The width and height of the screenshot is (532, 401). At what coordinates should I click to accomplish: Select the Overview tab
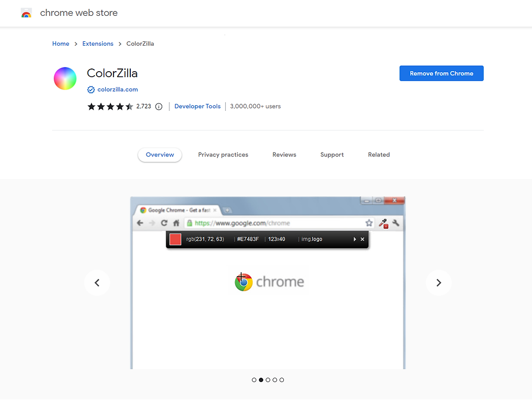pyautogui.click(x=160, y=154)
